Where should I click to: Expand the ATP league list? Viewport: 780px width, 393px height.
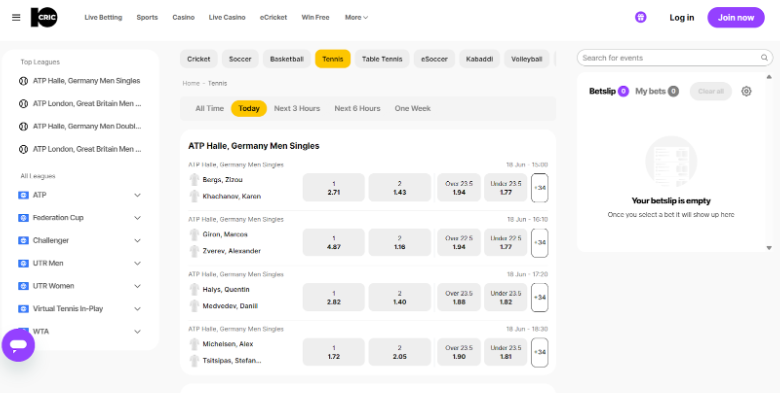[138, 195]
